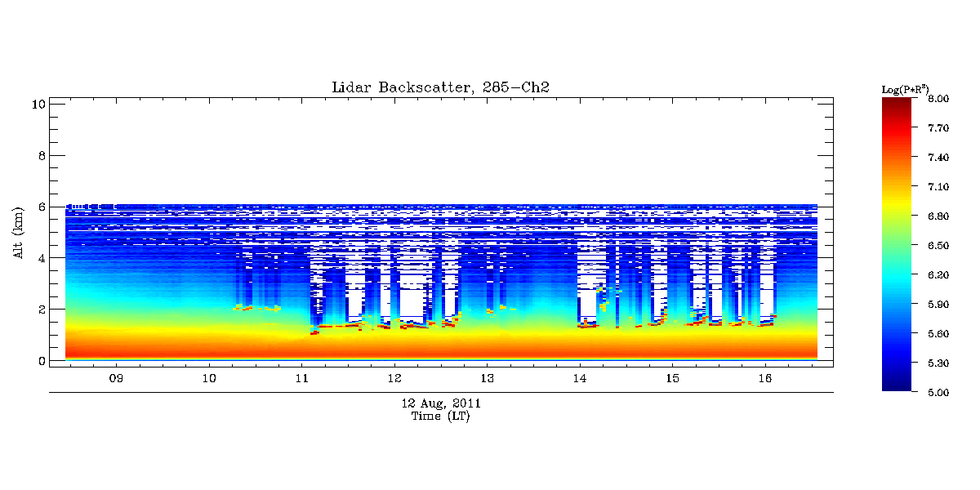Click the altitude tick label "2"
The image size is (980, 490).
(40, 310)
